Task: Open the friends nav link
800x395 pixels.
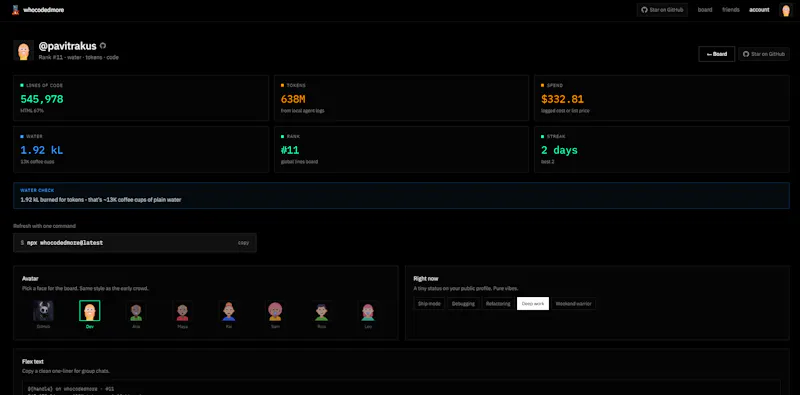Action: [x=731, y=10]
